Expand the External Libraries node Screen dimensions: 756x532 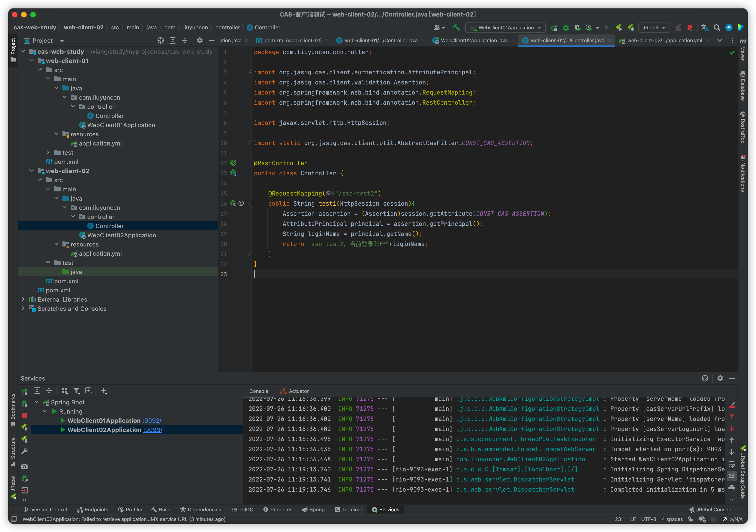pos(23,300)
